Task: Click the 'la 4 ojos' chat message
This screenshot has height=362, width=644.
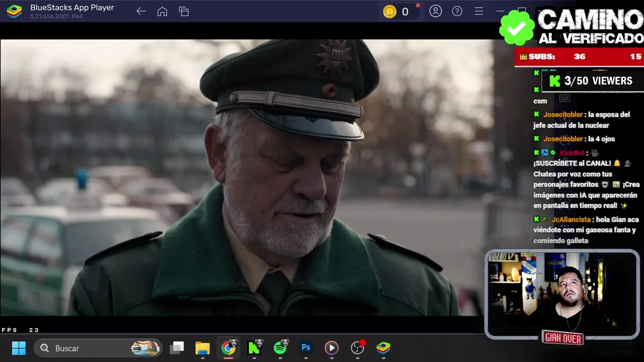Action: click(602, 139)
